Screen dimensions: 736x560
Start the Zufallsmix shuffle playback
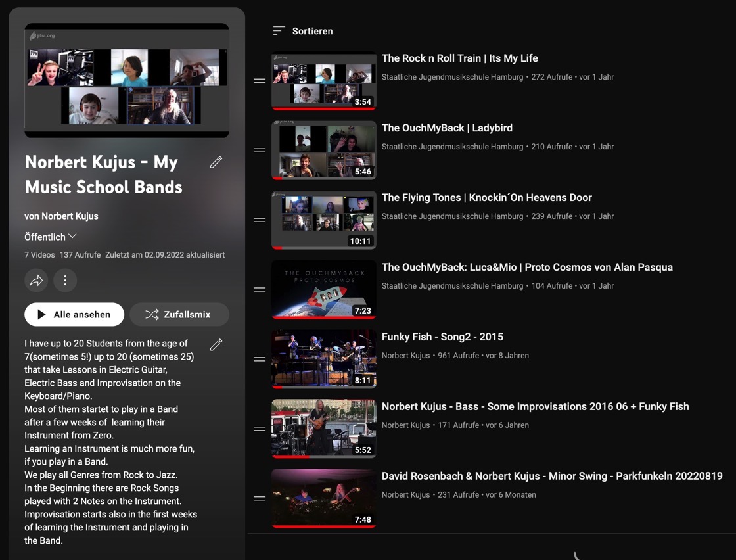(179, 315)
